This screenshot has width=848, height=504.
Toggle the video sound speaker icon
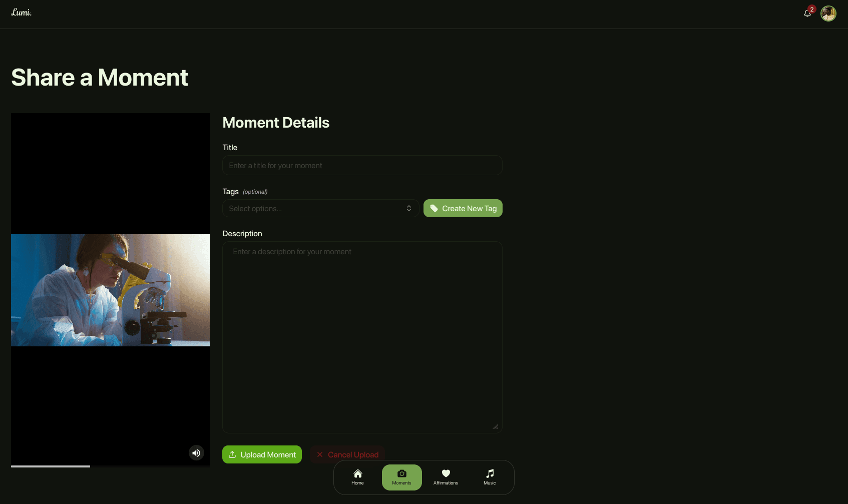coord(196,453)
